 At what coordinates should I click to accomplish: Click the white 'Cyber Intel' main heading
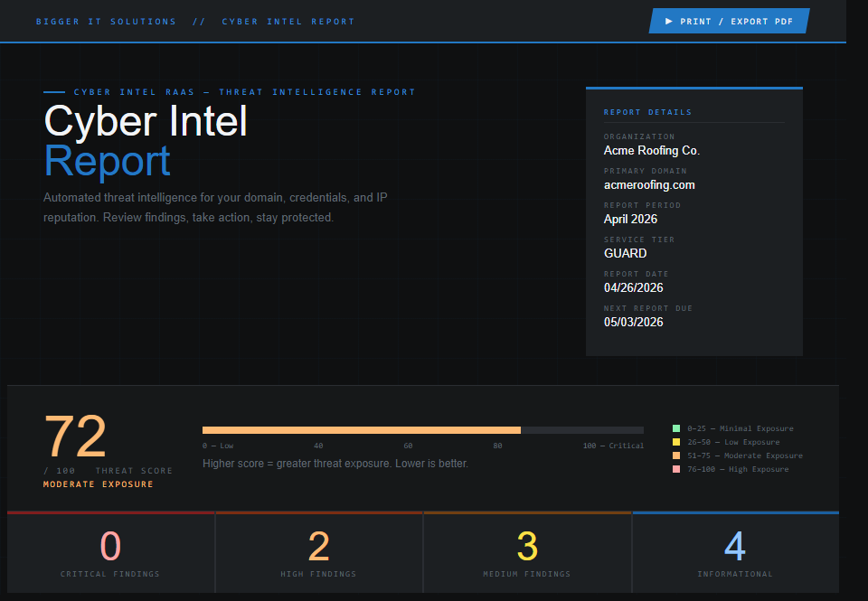pos(146,121)
